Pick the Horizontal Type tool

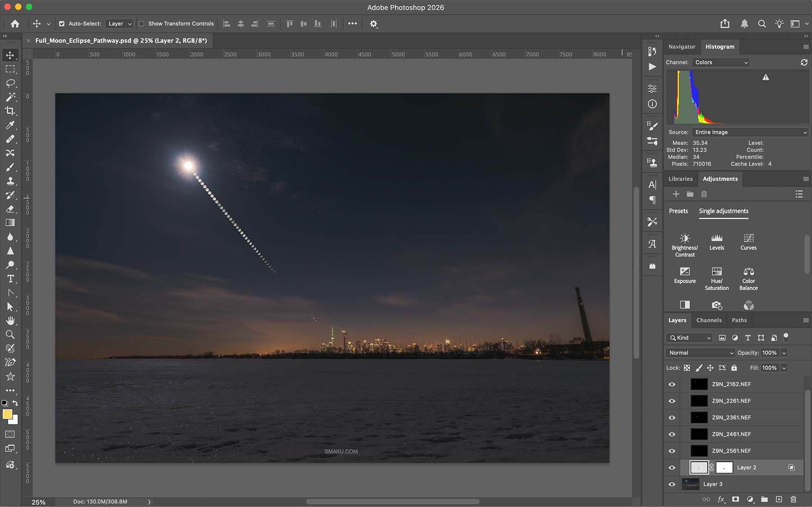point(10,279)
